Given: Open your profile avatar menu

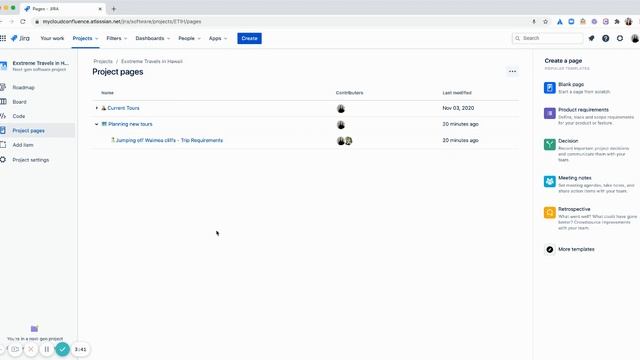Looking at the screenshot, I should [x=635, y=38].
